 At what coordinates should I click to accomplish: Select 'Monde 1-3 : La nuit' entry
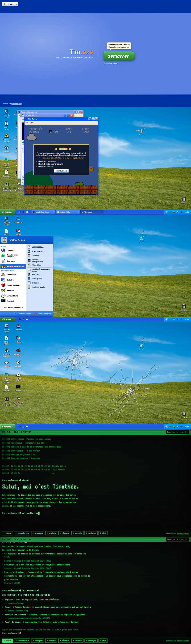pos(46,166)
